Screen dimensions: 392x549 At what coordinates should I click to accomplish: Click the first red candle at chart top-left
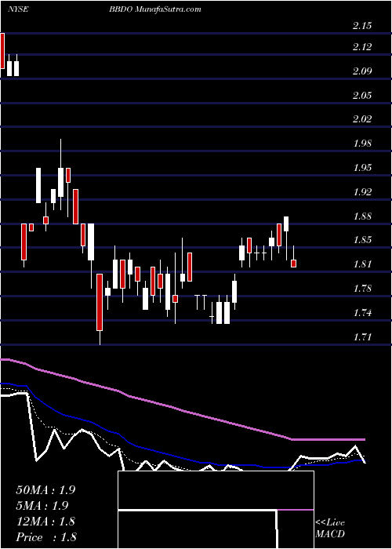tap(2, 51)
